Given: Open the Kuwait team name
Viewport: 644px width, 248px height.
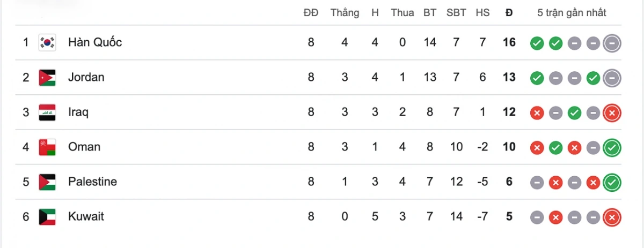Looking at the screenshot, I should (86, 216).
